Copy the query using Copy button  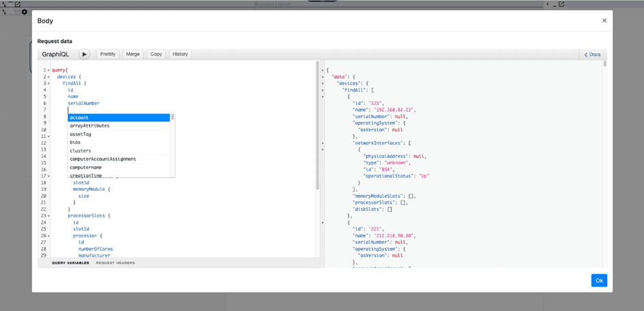156,54
